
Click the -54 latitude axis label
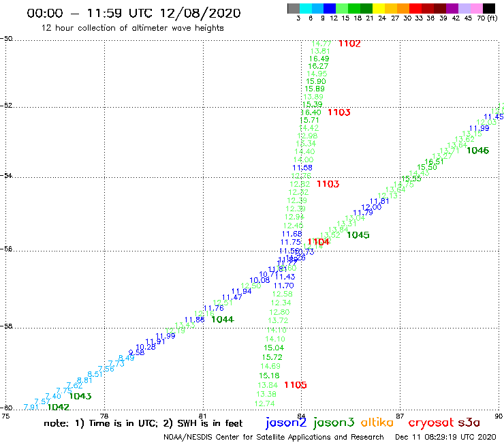tap(6, 175)
